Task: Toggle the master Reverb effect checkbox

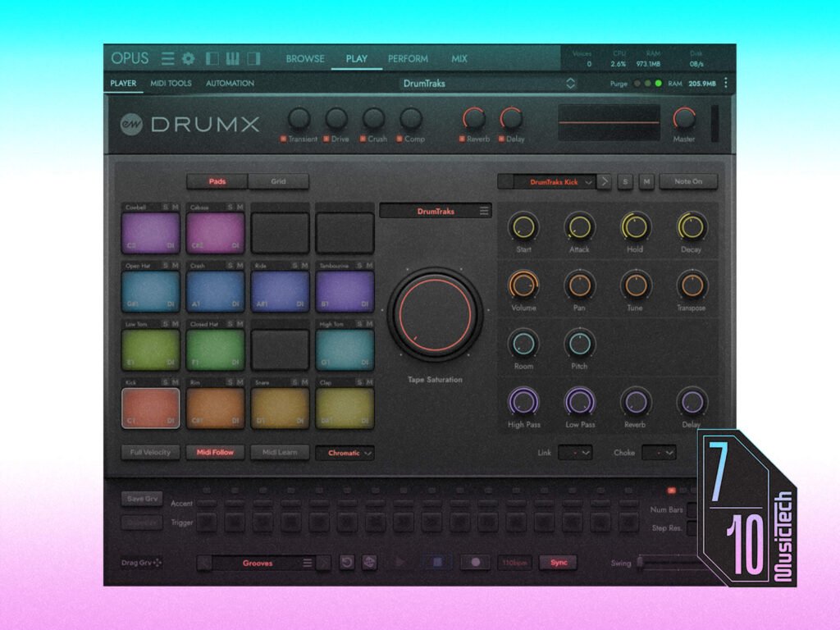Action: (462, 139)
